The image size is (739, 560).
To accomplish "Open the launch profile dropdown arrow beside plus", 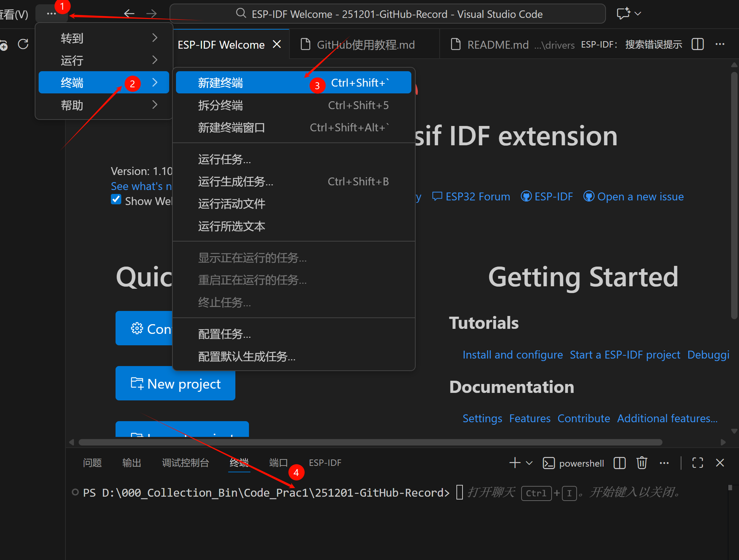I will [529, 463].
